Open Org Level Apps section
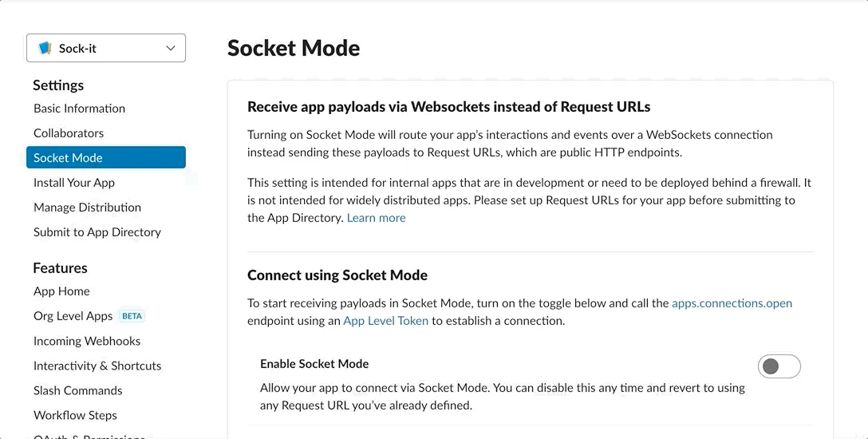The height and width of the screenshot is (439, 868). point(73,316)
